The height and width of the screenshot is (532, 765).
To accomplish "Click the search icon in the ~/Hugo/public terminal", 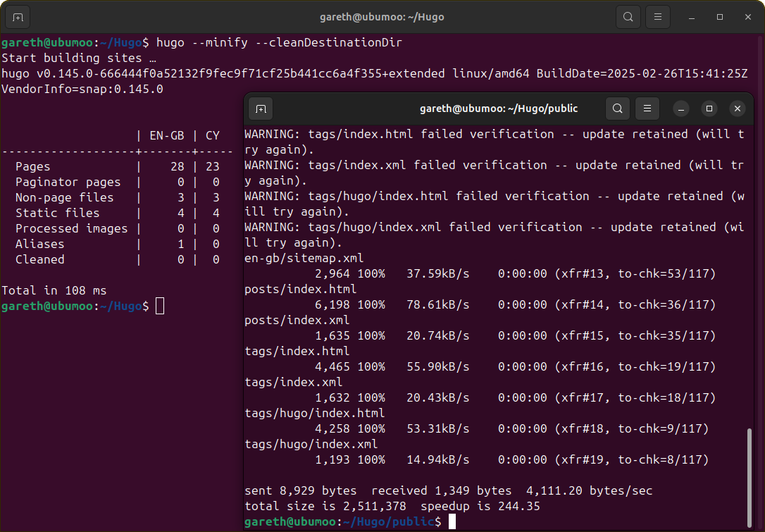I will click(618, 109).
